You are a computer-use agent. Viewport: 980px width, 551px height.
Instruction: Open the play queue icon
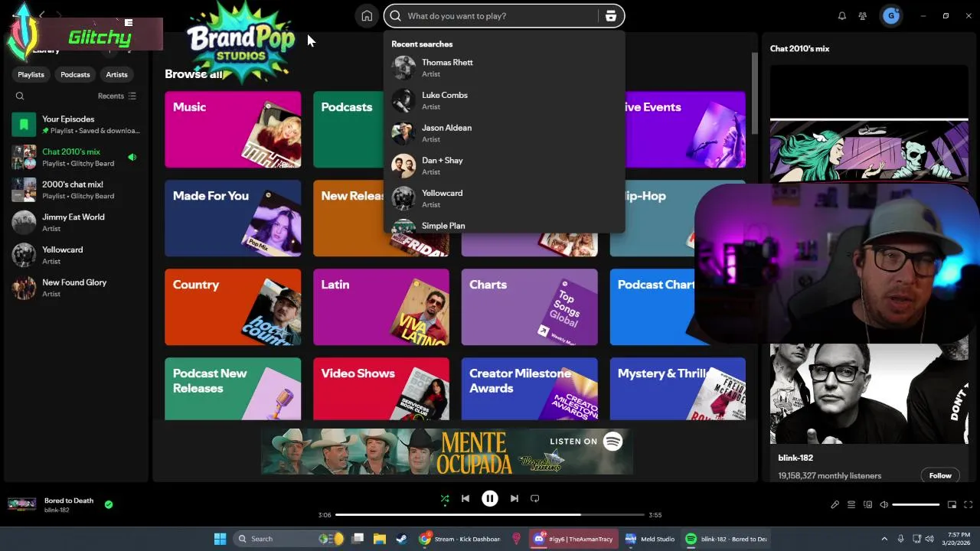(x=851, y=504)
